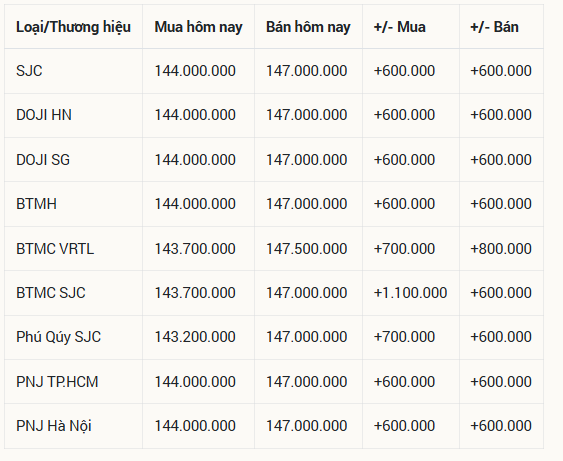Select the Phú Quý SJC row label

pos(59,337)
